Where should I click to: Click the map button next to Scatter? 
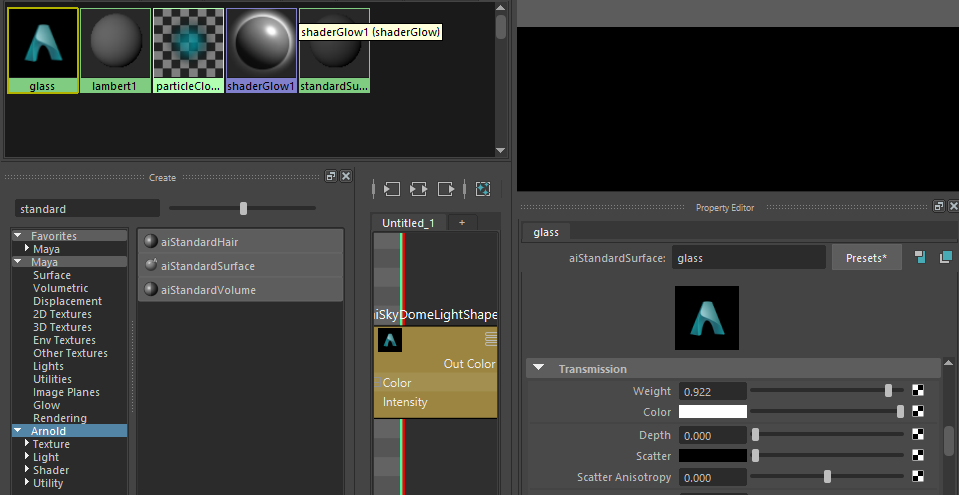tap(917, 456)
